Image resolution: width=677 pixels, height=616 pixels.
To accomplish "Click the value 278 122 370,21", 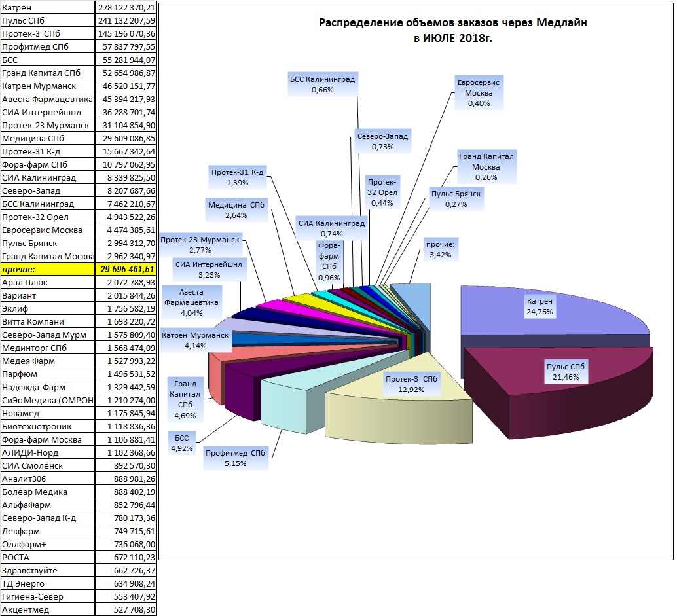I will pyautogui.click(x=126, y=7).
